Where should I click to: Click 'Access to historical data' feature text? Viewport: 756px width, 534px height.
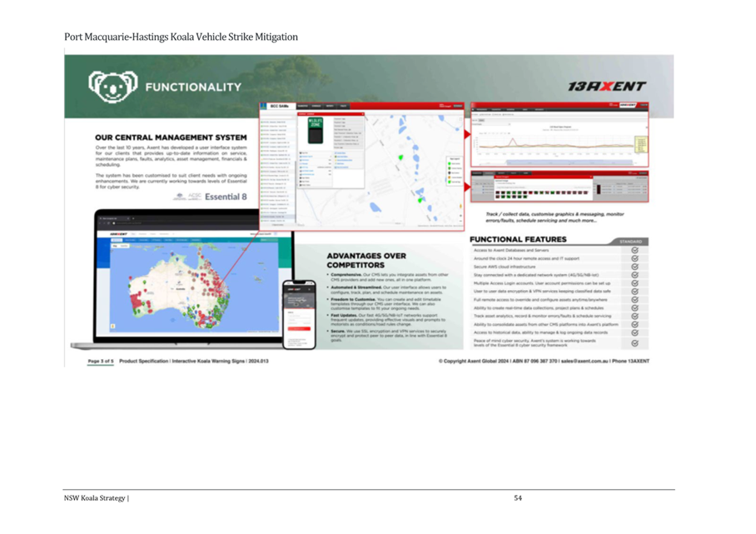(x=540, y=332)
